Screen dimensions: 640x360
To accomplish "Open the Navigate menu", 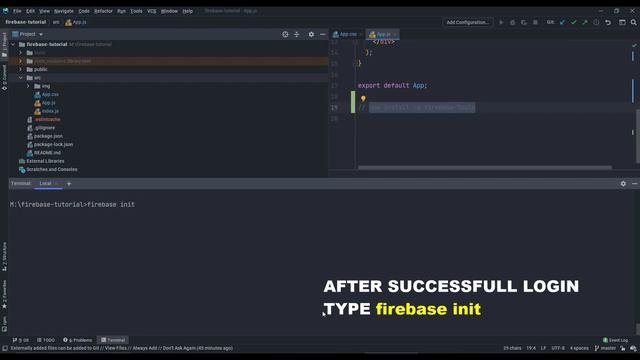I will [64, 11].
